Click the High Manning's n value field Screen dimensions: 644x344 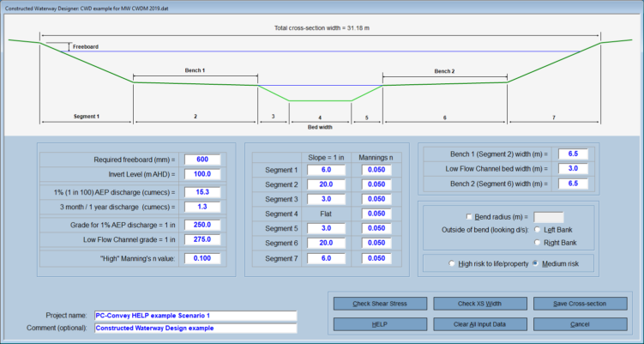coord(202,258)
